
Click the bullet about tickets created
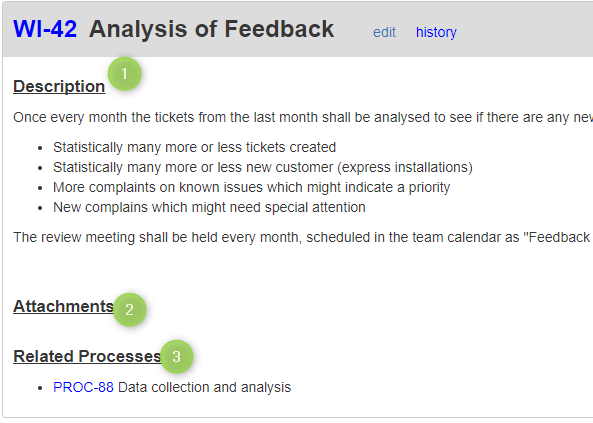click(x=194, y=147)
